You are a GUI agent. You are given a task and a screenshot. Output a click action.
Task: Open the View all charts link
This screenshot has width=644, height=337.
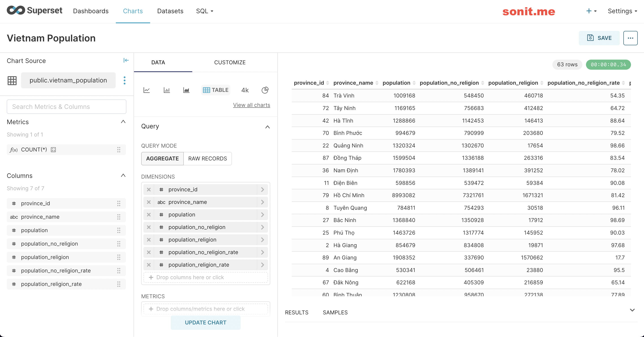tap(251, 105)
